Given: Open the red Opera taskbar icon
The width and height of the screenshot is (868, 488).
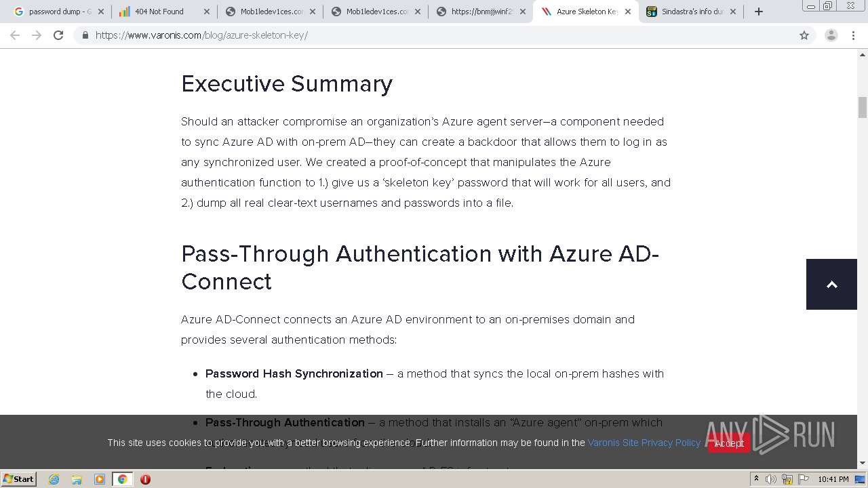Looking at the screenshot, I should pos(145,479).
